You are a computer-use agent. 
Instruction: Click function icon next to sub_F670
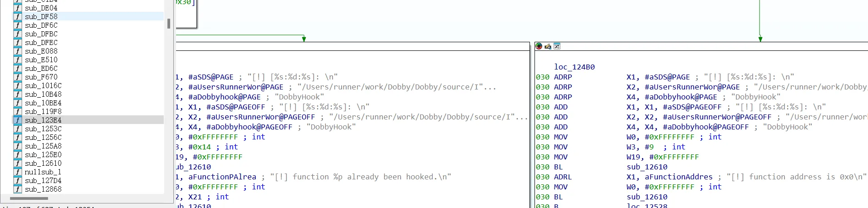point(18,77)
